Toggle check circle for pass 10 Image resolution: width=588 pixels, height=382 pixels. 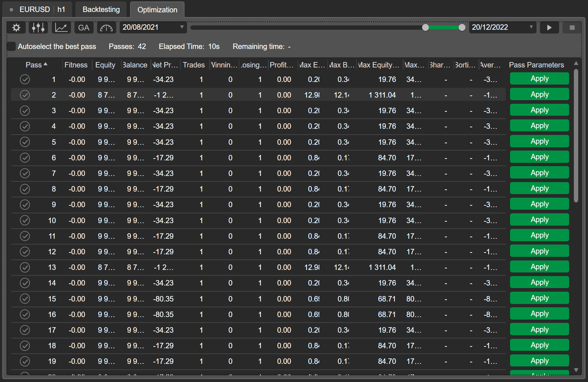[25, 220]
